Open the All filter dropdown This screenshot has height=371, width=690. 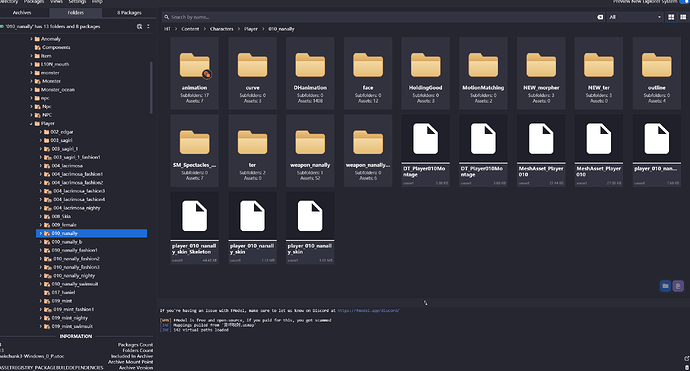[635, 17]
